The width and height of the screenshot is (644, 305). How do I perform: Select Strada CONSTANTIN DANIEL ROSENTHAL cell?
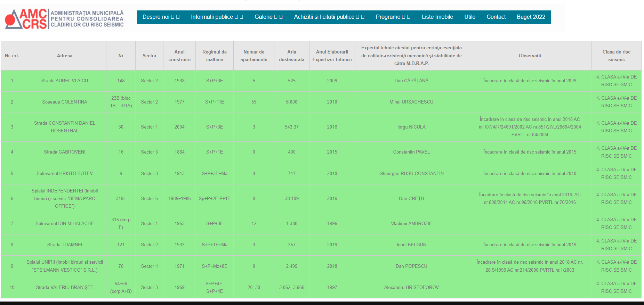pyautogui.click(x=65, y=127)
